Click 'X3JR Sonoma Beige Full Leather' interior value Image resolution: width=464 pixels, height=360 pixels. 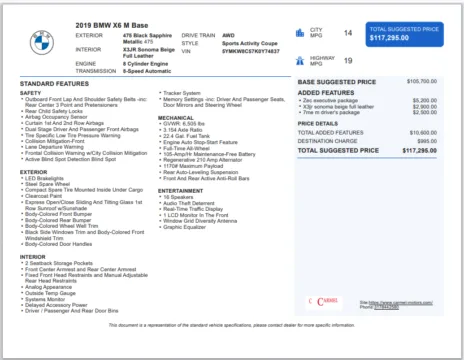click(x=149, y=53)
